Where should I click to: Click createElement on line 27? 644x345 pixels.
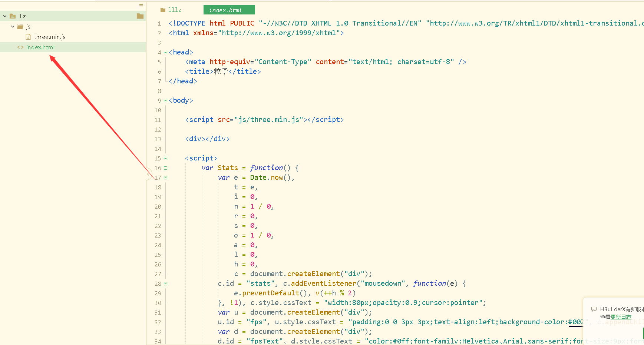tap(313, 274)
